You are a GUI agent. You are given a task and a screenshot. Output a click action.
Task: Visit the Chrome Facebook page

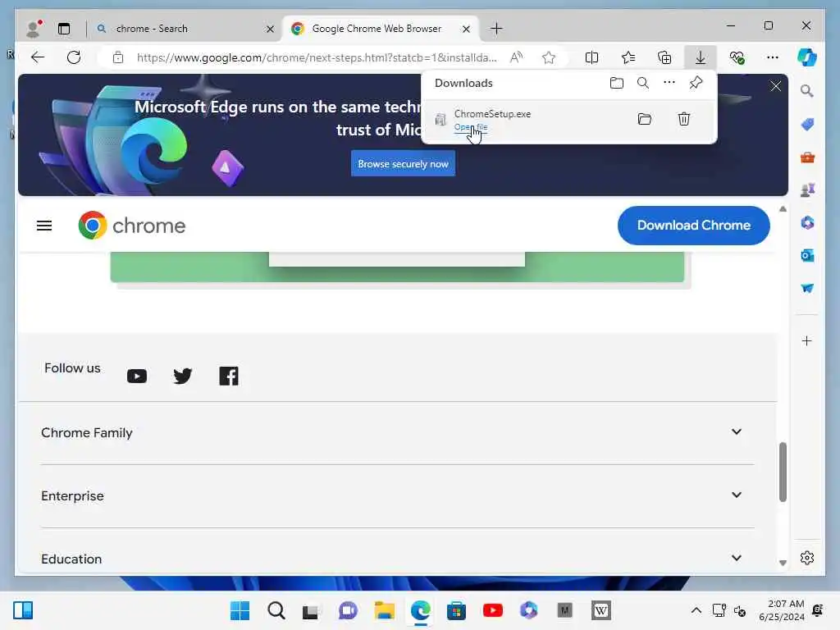229,376
